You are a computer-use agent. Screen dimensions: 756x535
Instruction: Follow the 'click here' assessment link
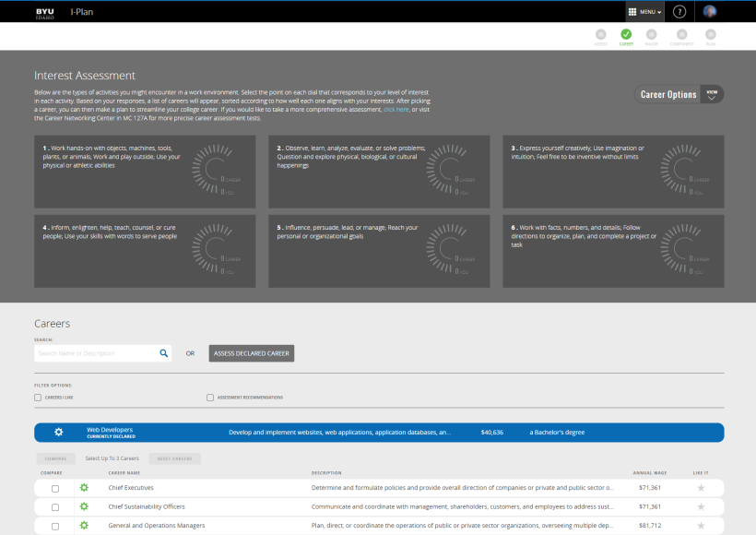[x=396, y=109]
